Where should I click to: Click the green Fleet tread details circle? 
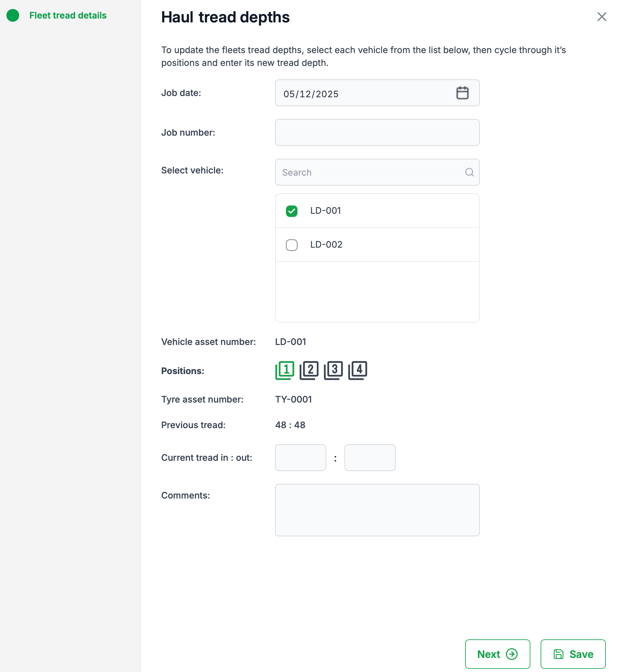click(x=13, y=15)
